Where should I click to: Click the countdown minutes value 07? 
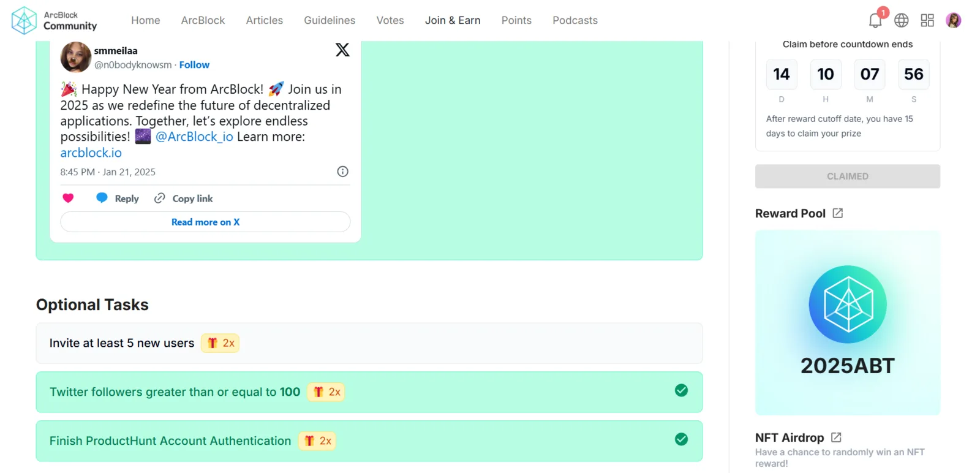coord(870,74)
